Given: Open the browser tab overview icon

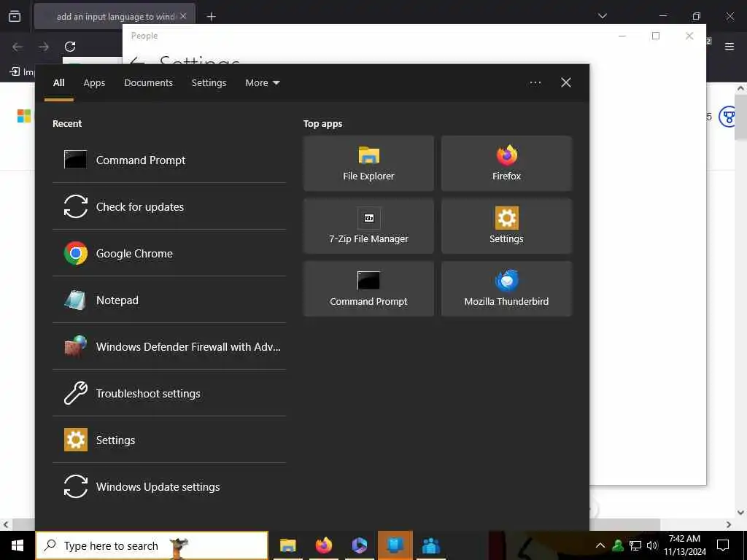Looking at the screenshot, I should coord(15,16).
